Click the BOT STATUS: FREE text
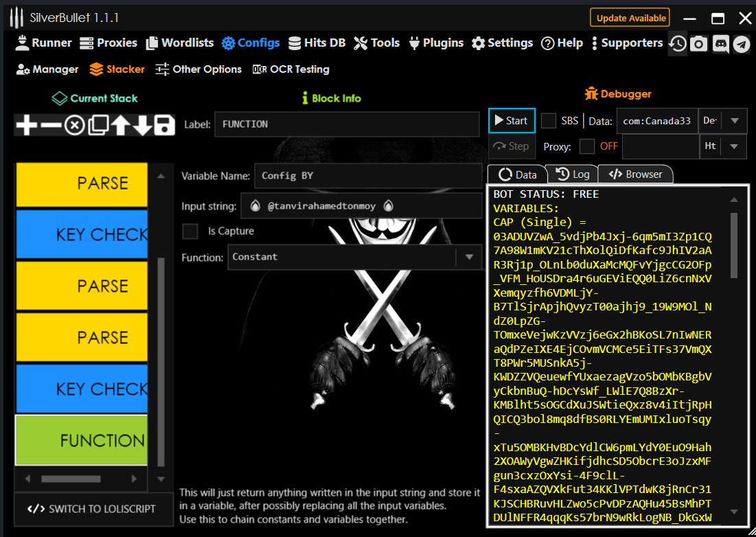The image size is (756, 537). (546, 194)
